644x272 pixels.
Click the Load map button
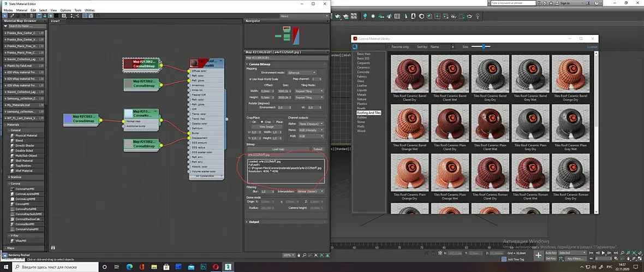[278, 149]
